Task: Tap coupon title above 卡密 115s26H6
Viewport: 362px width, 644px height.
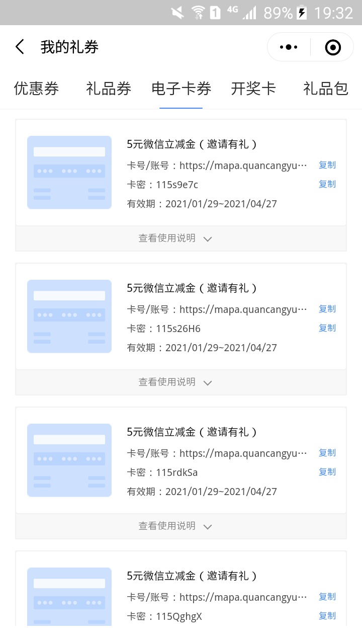Action: 192,288
